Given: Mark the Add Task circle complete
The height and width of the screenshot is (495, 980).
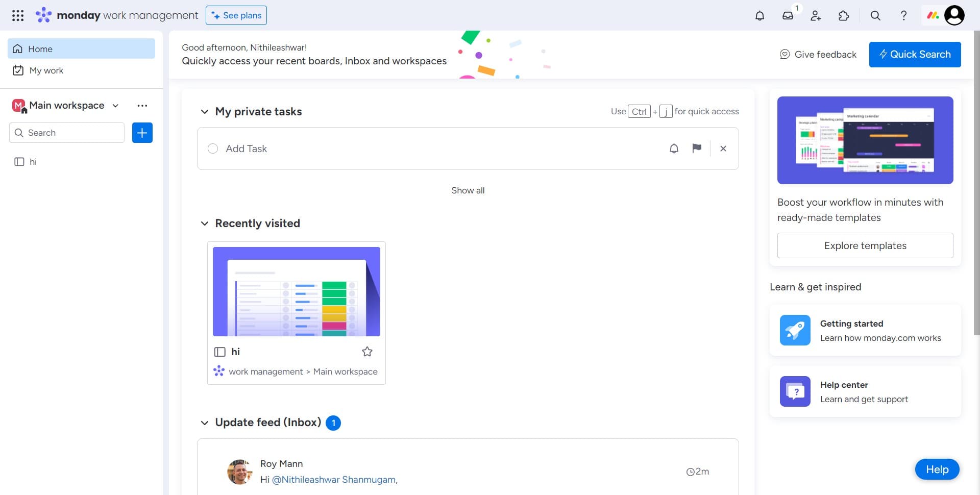Looking at the screenshot, I should pyautogui.click(x=213, y=148).
